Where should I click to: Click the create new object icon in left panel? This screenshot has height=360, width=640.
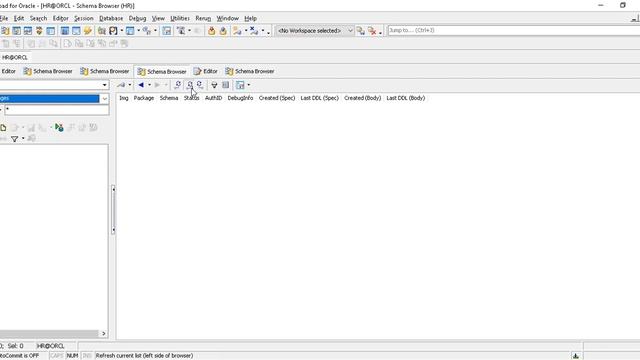pyautogui.click(x=3, y=128)
